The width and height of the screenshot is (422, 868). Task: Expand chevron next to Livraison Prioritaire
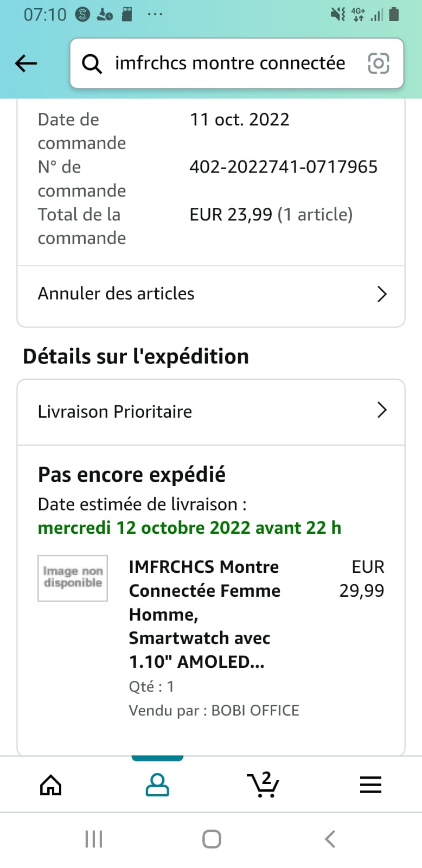pos(382,411)
